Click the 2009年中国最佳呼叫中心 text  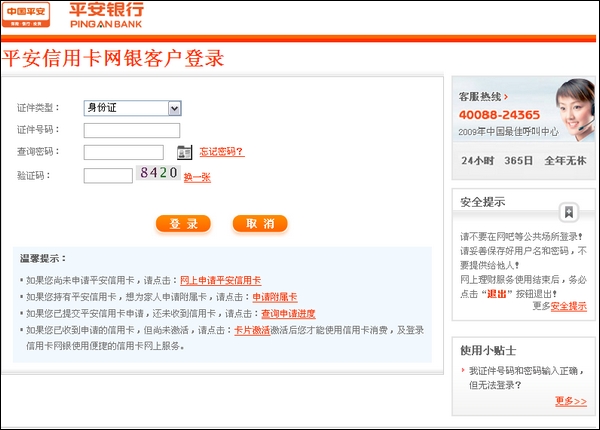509,132
